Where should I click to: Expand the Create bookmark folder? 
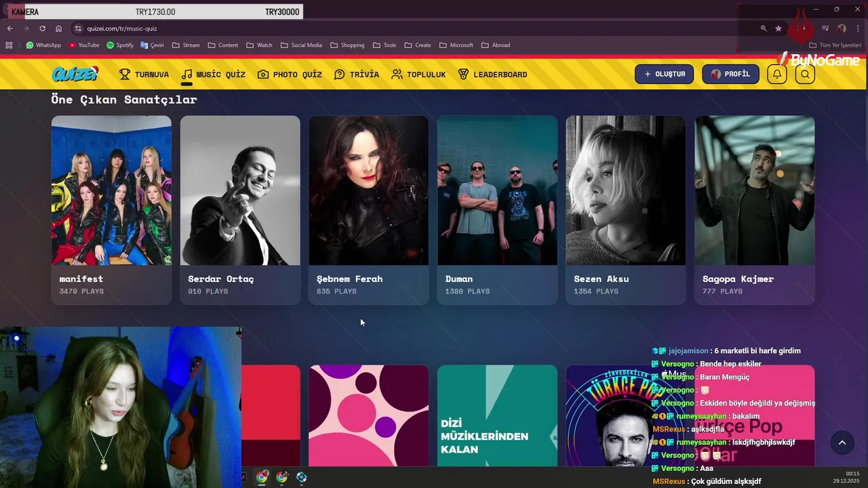pyautogui.click(x=417, y=45)
